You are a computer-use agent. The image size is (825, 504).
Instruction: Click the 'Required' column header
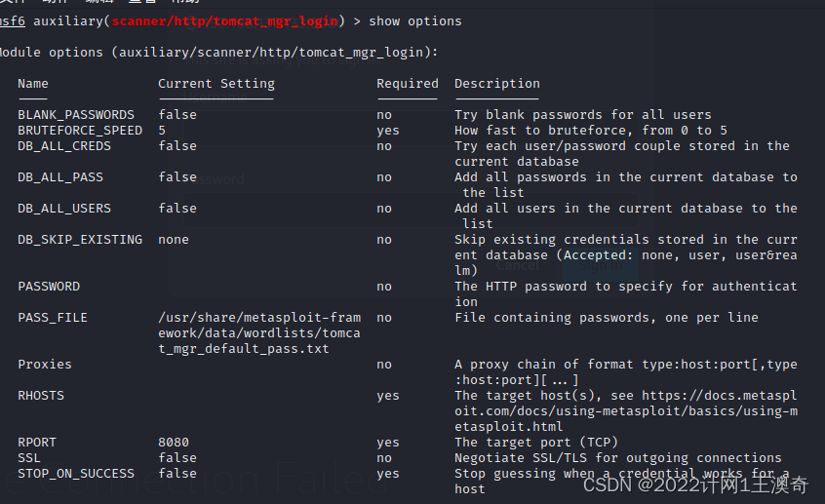click(x=408, y=84)
